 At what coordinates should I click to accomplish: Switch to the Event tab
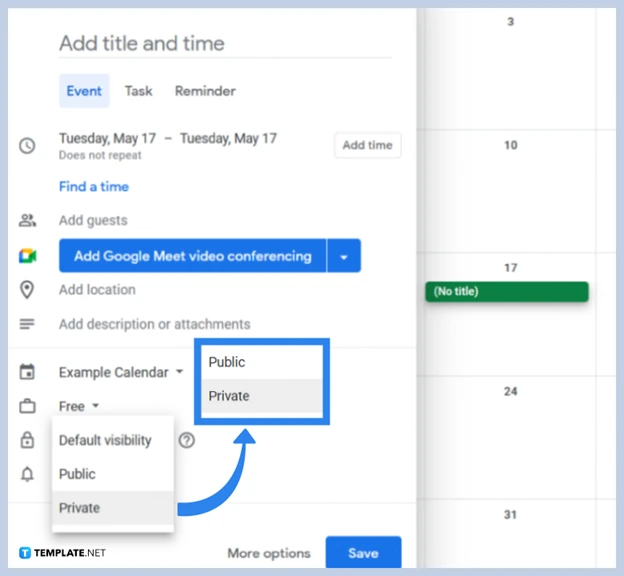[84, 91]
